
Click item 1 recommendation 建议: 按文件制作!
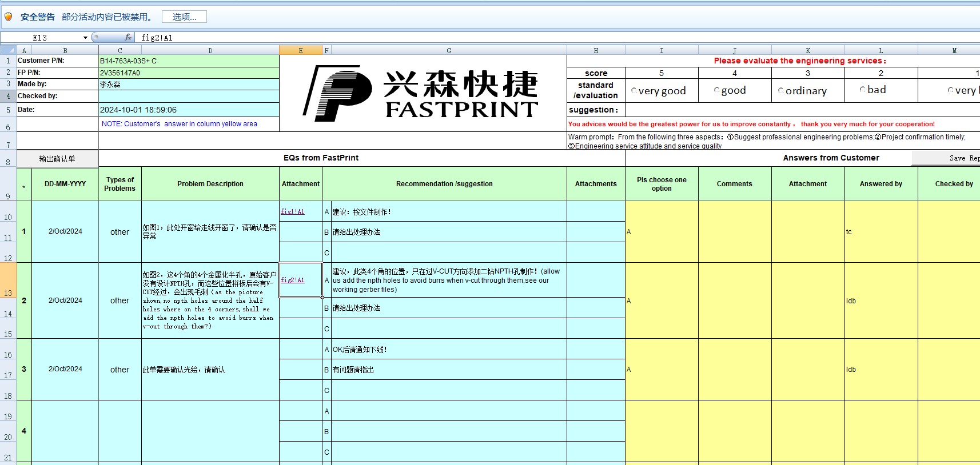pos(449,211)
